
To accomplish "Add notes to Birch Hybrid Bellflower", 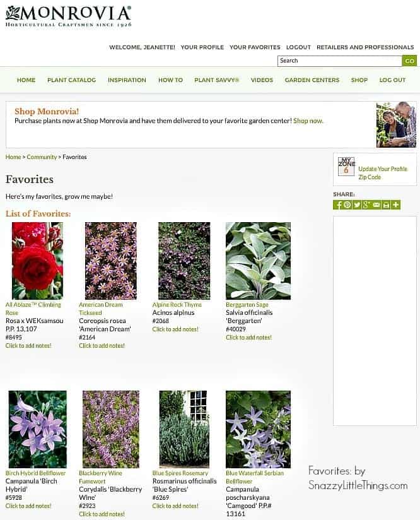I will point(28,505).
